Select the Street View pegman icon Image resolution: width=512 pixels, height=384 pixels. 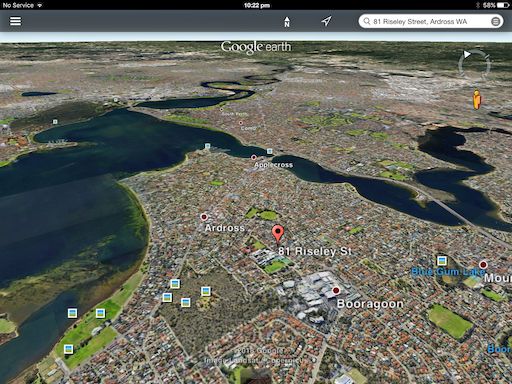[x=477, y=99]
